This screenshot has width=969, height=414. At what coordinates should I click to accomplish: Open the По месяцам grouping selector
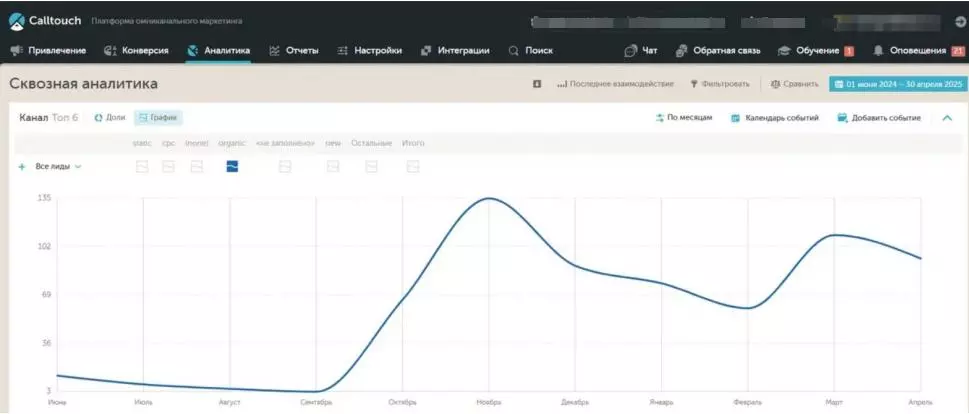tap(684, 118)
